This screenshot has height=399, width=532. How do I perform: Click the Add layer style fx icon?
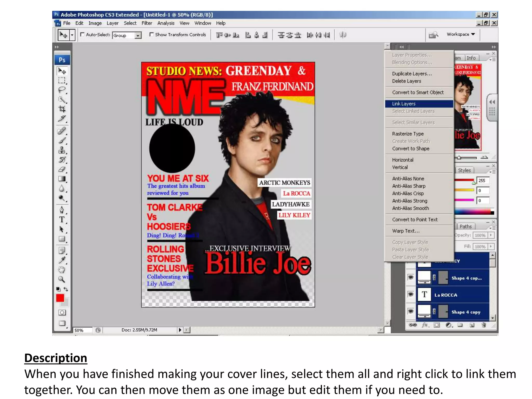click(425, 325)
